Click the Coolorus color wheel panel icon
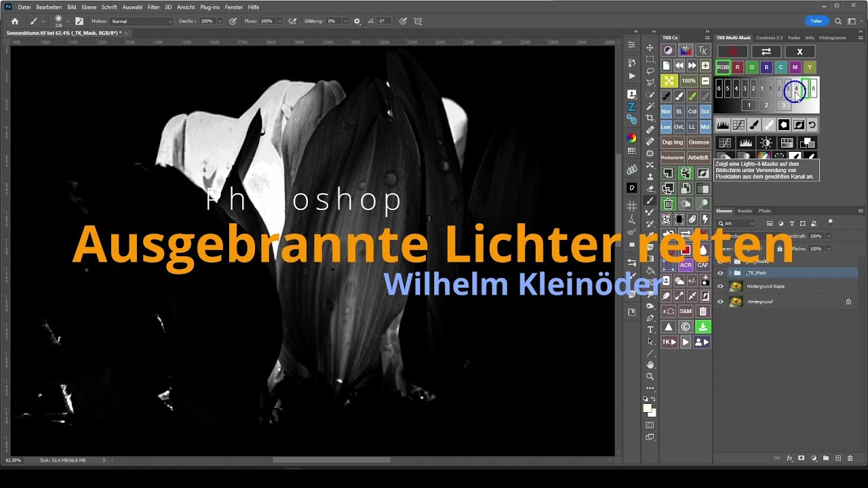868x488 pixels. coord(632,138)
